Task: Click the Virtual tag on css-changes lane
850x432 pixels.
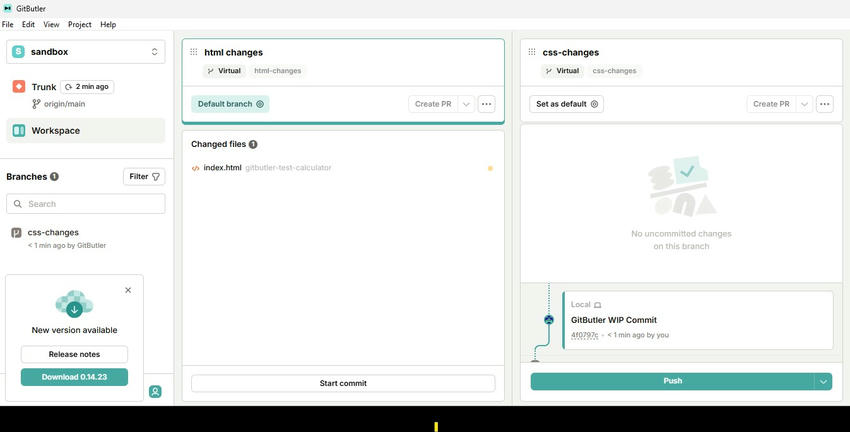Action: (562, 71)
